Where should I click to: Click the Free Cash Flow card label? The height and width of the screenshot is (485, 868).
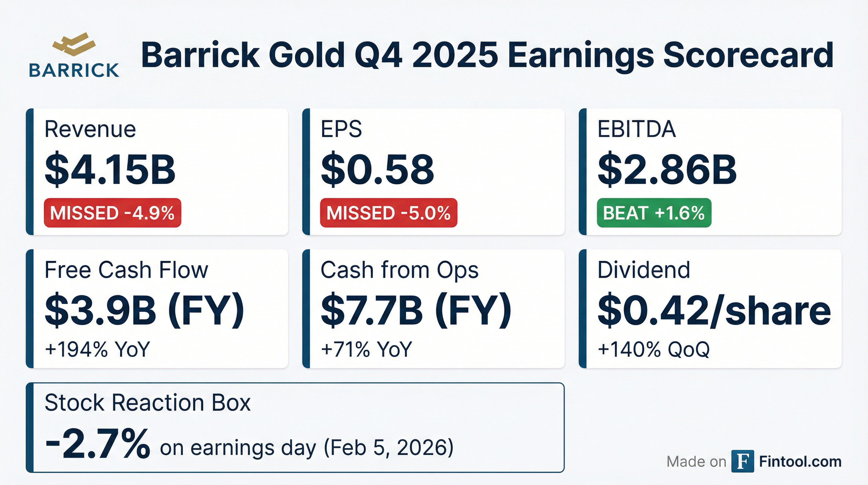(126, 270)
